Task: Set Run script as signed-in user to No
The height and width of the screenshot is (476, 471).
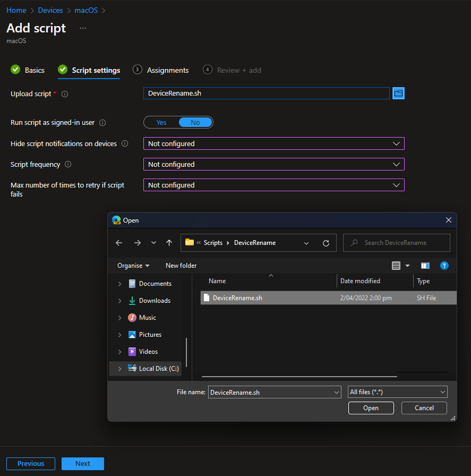Action: pyautogui.click(x=195, y=122)
